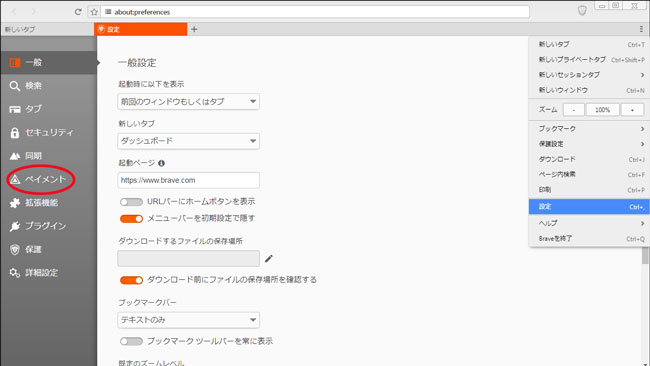Disable メニューバーを初期設定で隠す toggle
Screen dimensions: 650x366
[x=131, y=219]
